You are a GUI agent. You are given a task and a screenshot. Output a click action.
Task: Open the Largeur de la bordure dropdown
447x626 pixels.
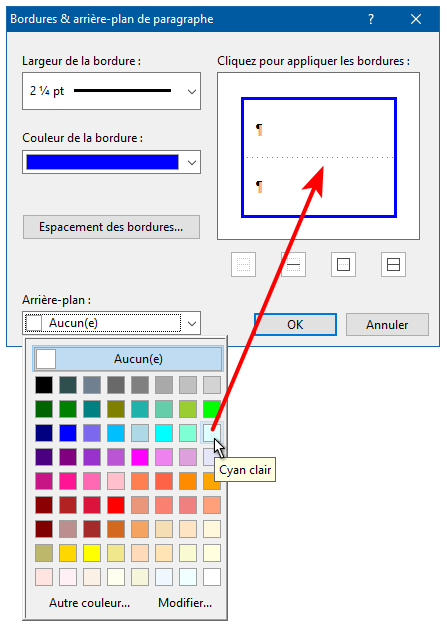[x=111, y=91]
